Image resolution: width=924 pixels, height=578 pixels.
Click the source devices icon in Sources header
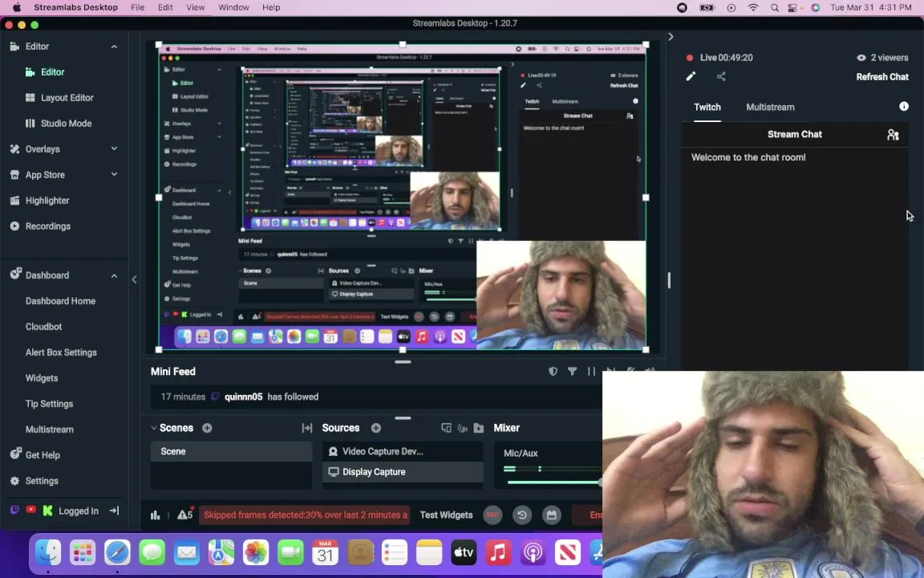click(x=446, y=428)
